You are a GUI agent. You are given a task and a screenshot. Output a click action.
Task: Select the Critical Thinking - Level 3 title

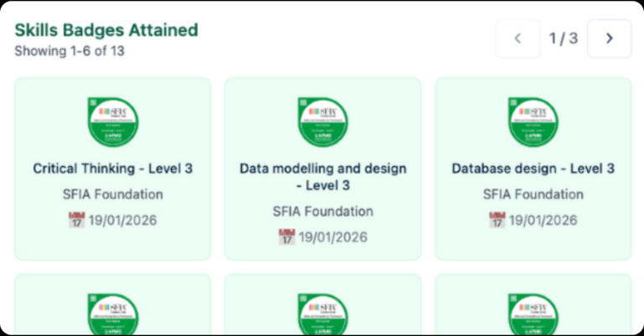click(113, 168)
